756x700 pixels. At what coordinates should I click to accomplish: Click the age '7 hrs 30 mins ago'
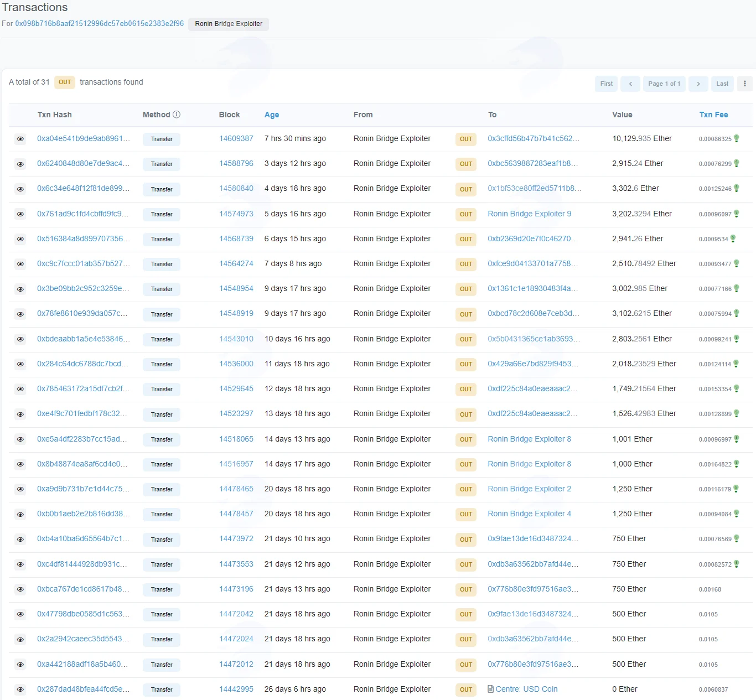coord(295,138)
